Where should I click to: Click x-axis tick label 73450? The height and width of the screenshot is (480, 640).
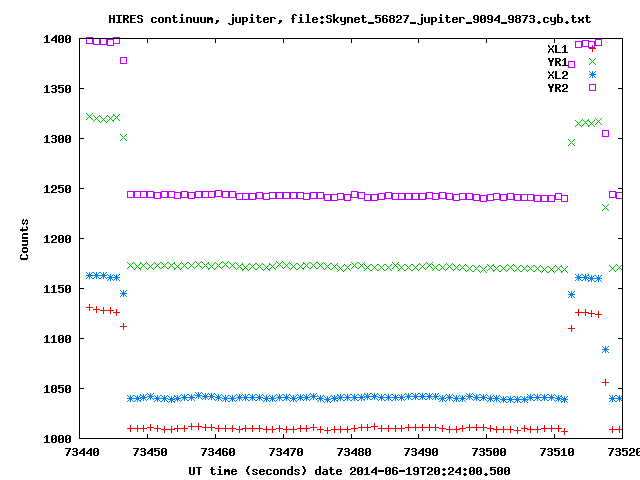pos(150,452)
